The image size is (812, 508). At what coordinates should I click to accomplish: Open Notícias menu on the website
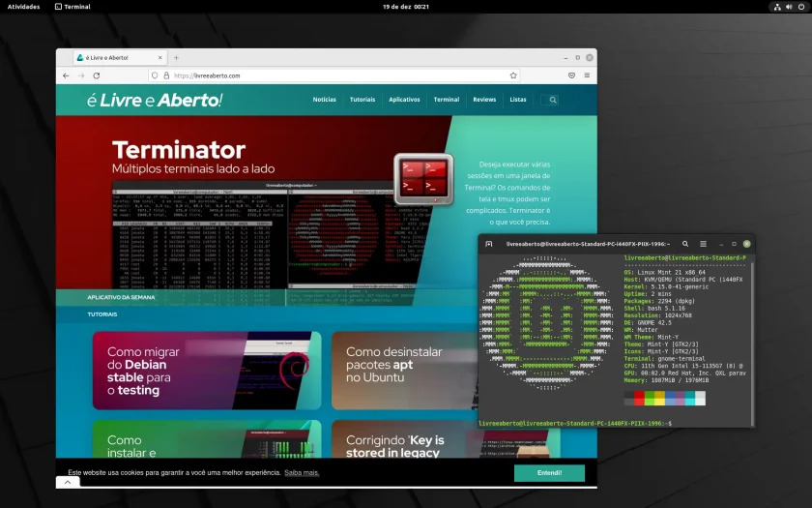tap(324, 100)
